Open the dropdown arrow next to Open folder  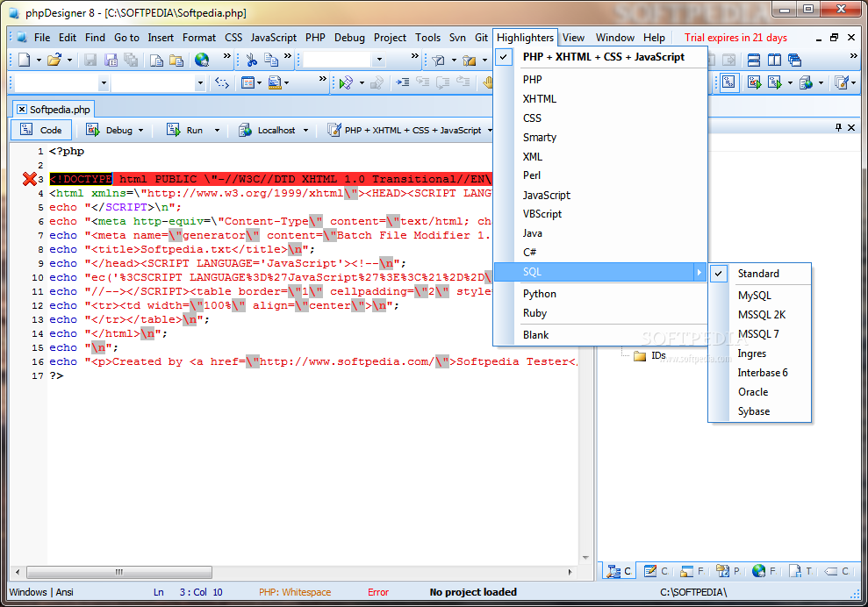click(x=69, y=60)
